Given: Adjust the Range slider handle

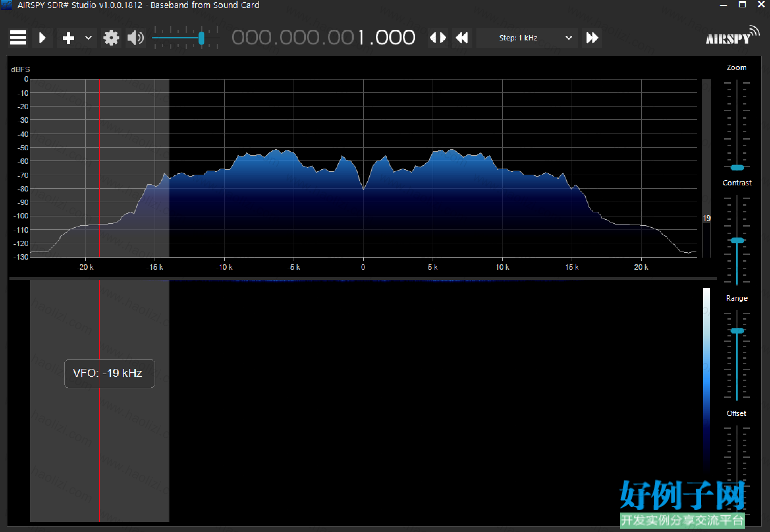Looking at the screenshot, I should 737,331.
